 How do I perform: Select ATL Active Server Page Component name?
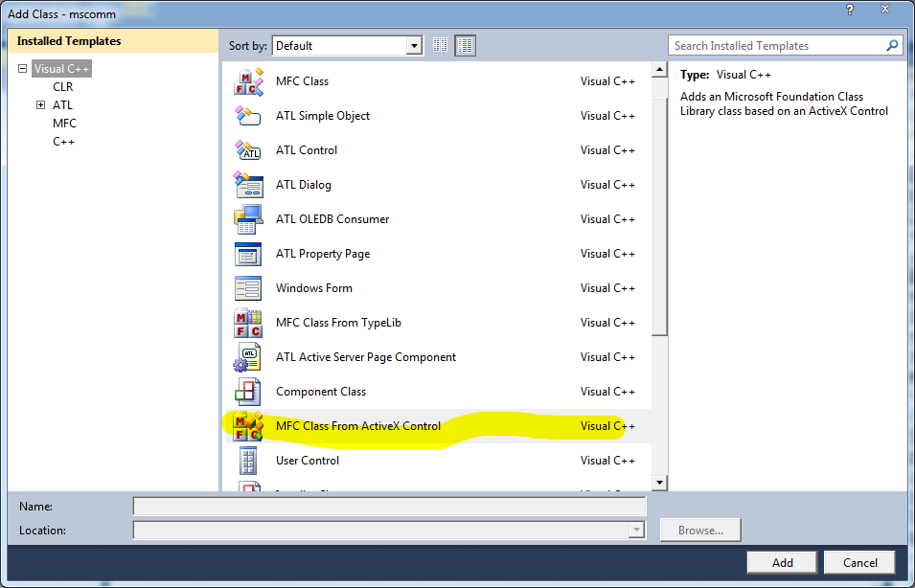coord(366,357)
